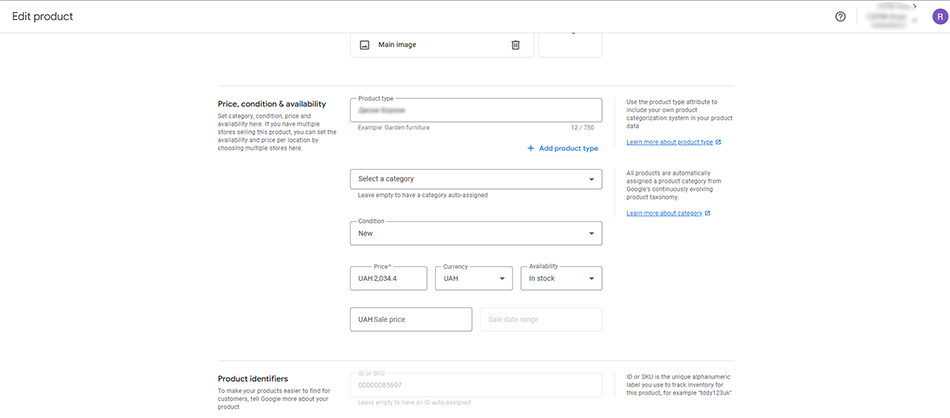The width and height of the screenshot is (950, 418).
Task: Click the picture icon beside Main image
Action: [365, 45]
